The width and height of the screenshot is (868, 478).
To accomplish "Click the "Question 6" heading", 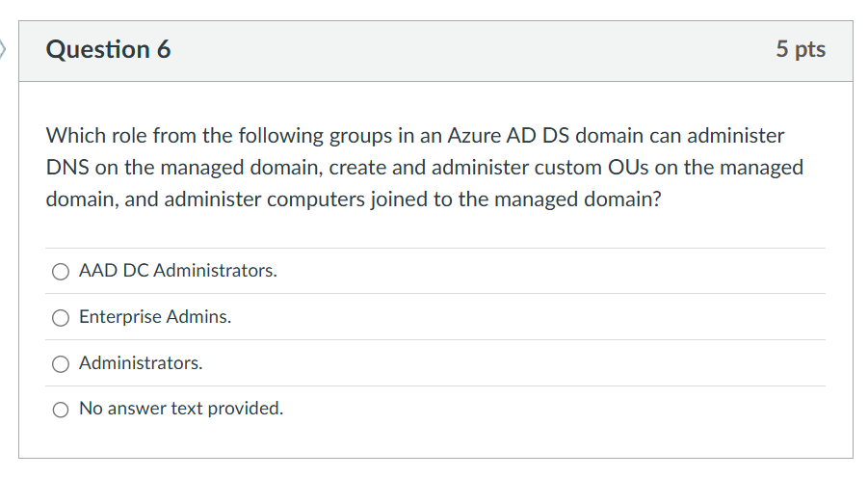I will pos(109,50).
